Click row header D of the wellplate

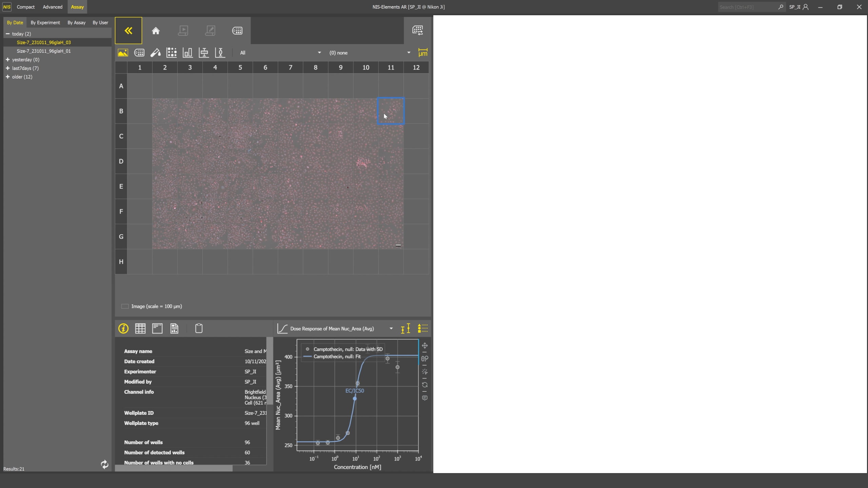[x=121, y=161]
